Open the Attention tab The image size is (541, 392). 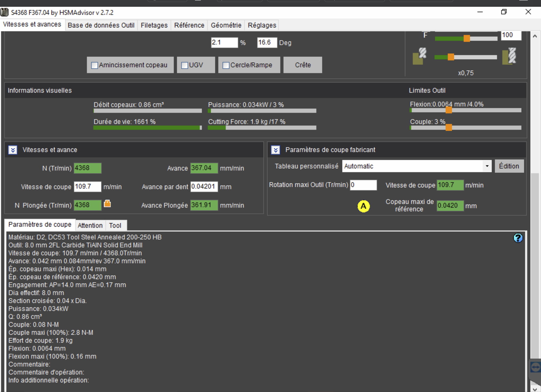[x=90, y=225]
